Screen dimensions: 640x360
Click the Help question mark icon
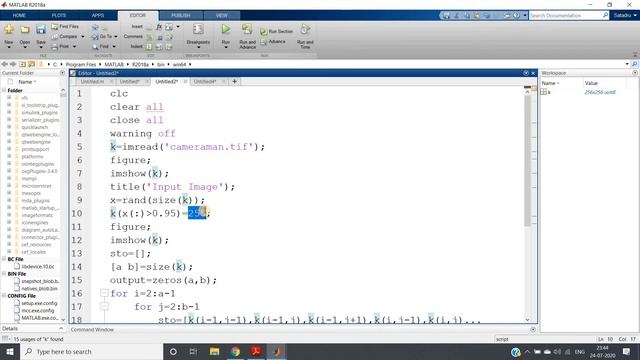click(x=517, y=16)
